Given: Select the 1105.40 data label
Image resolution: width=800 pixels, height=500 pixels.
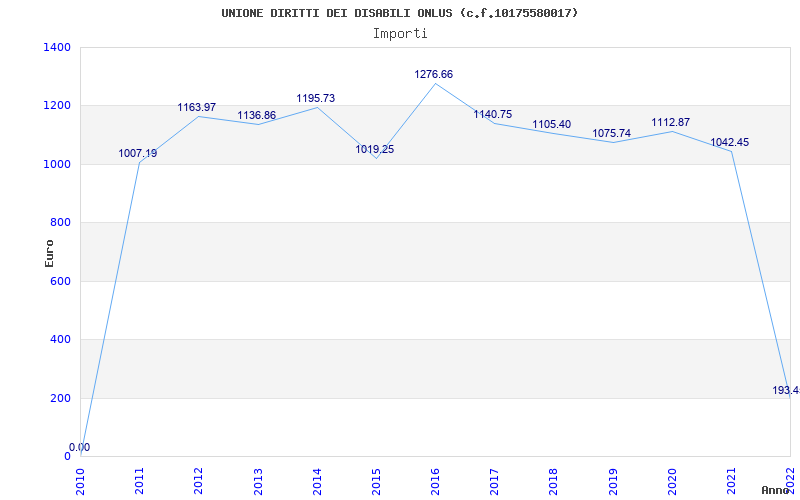Looking at the screenshot, I should [x=552, y=124].
